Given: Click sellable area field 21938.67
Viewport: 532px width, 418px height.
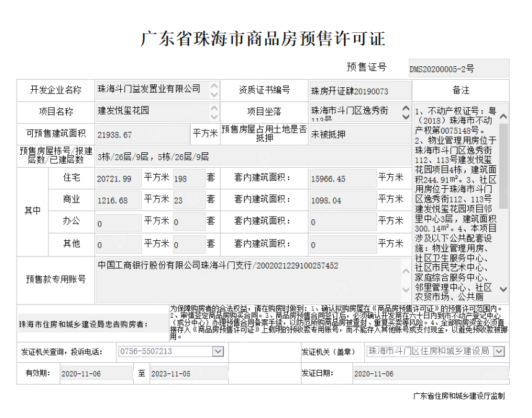Looking at the screenshot, I should tap(143, 134).
